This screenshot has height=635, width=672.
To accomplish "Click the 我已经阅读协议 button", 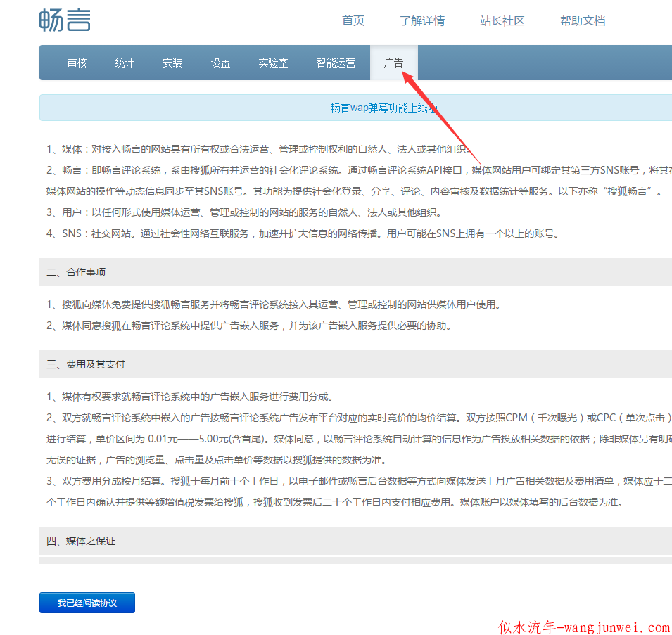I will click(x=87, y=603).
